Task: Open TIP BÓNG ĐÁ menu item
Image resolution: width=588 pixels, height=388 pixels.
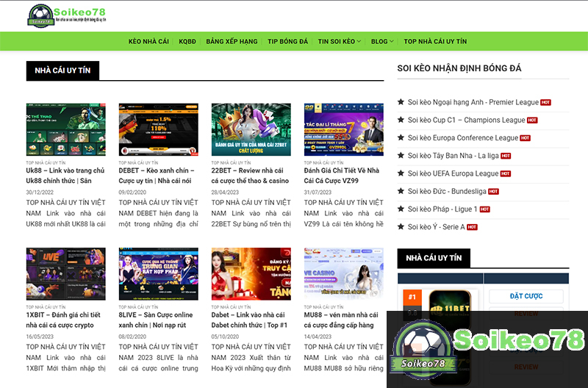Action: tap(287, 42)
